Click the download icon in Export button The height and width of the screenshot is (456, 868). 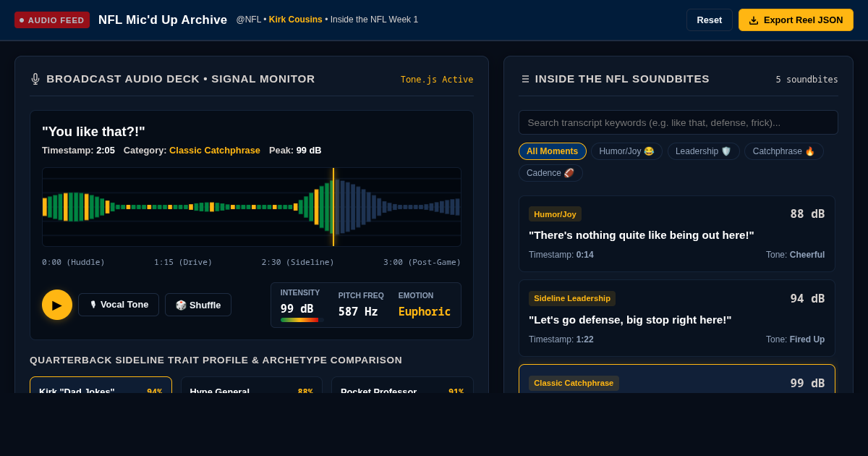(754, 20)
